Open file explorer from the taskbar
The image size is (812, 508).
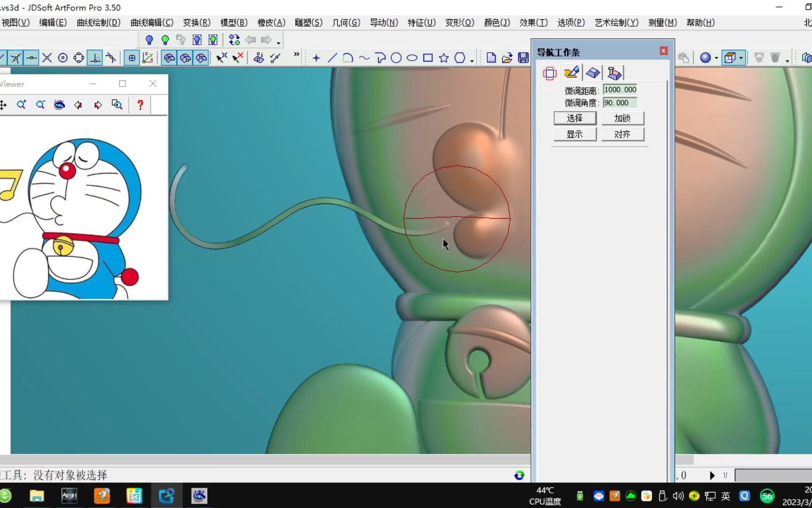(x=37, y=496)
